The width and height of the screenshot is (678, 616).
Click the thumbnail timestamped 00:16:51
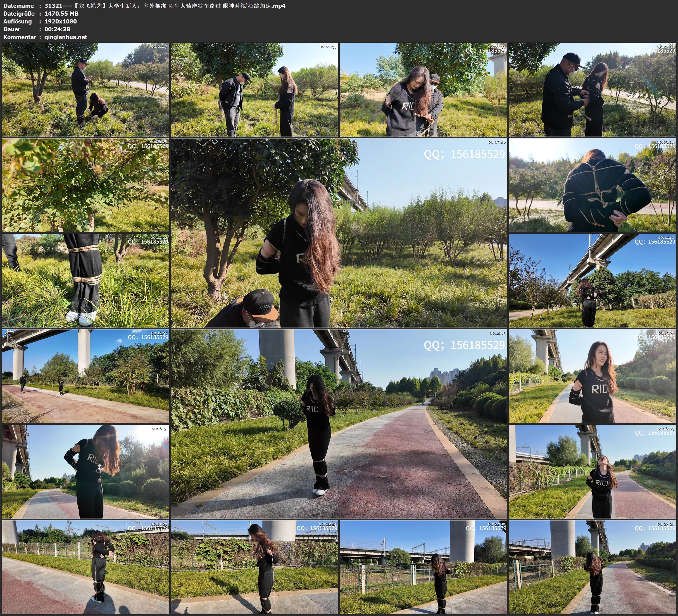click(x=85, y=472)
